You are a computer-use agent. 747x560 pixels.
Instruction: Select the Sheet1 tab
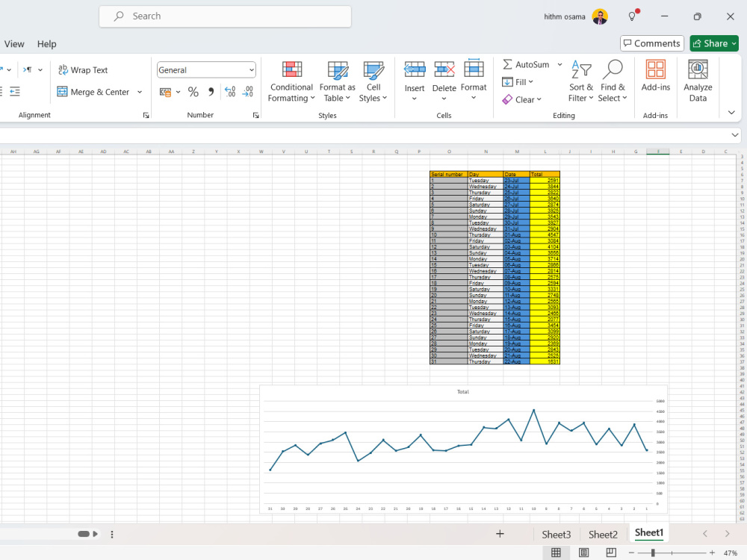pyautogui.click(x=649, y=533)
